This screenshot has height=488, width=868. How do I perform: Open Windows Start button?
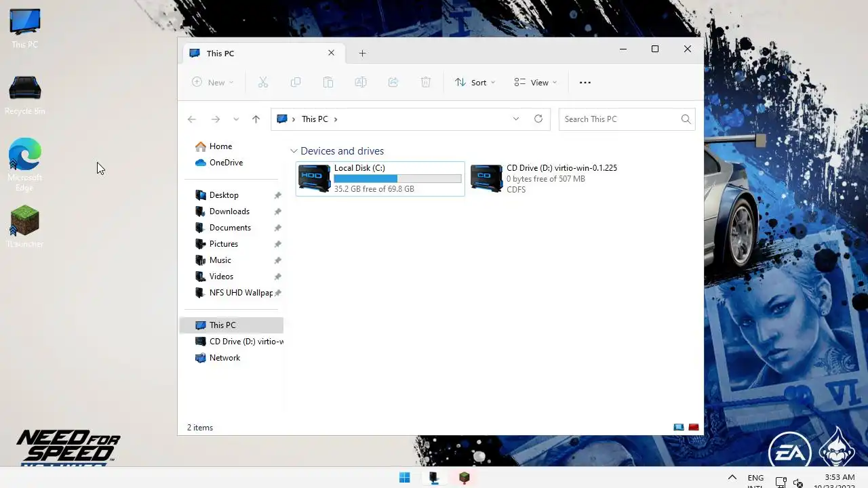click(x=405, y=478)
